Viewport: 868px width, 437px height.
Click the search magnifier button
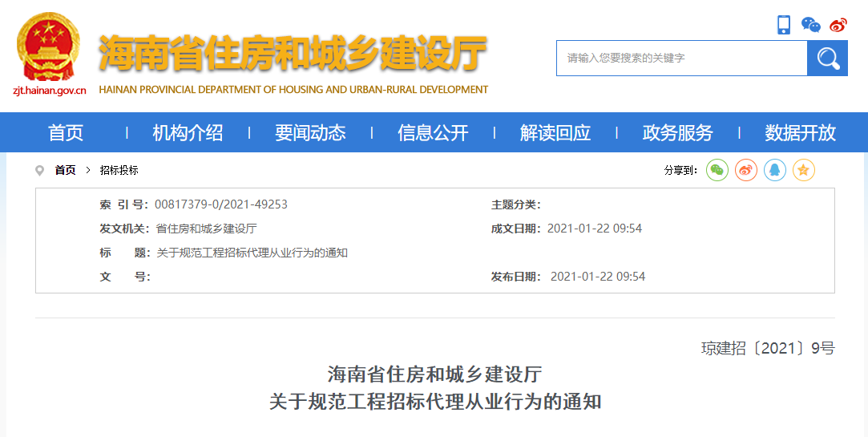[x=828, y=59]
